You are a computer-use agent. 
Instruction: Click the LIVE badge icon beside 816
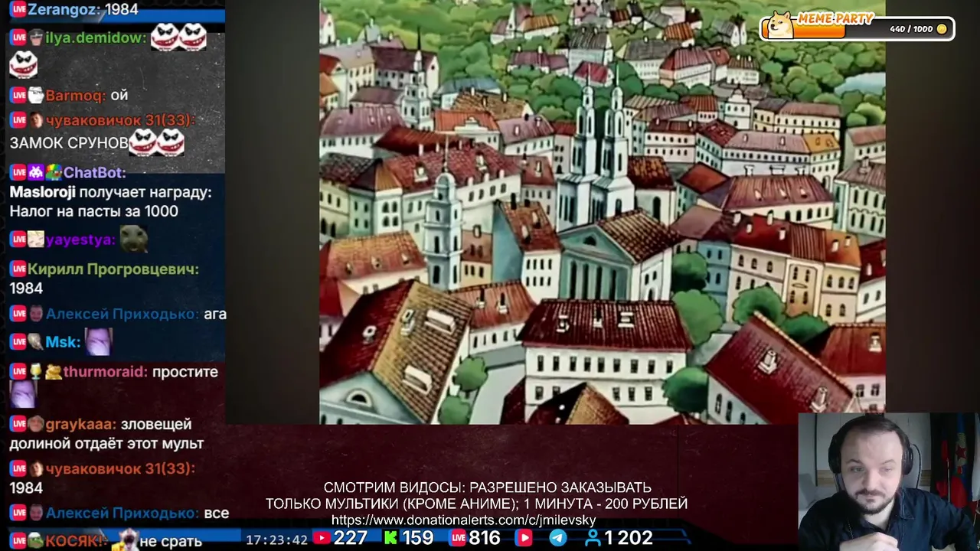pos(458,539)
